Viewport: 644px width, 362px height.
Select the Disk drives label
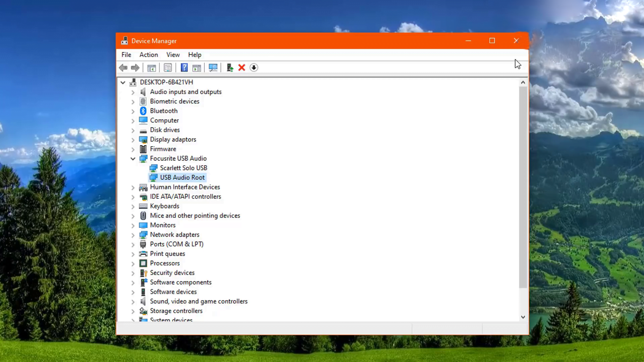click(165, 130)
